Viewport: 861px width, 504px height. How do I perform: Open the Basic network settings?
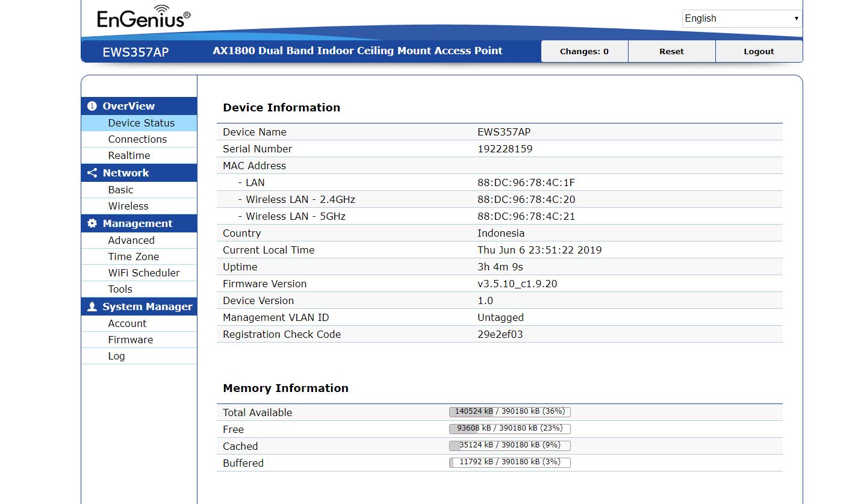tap(139, 190)
